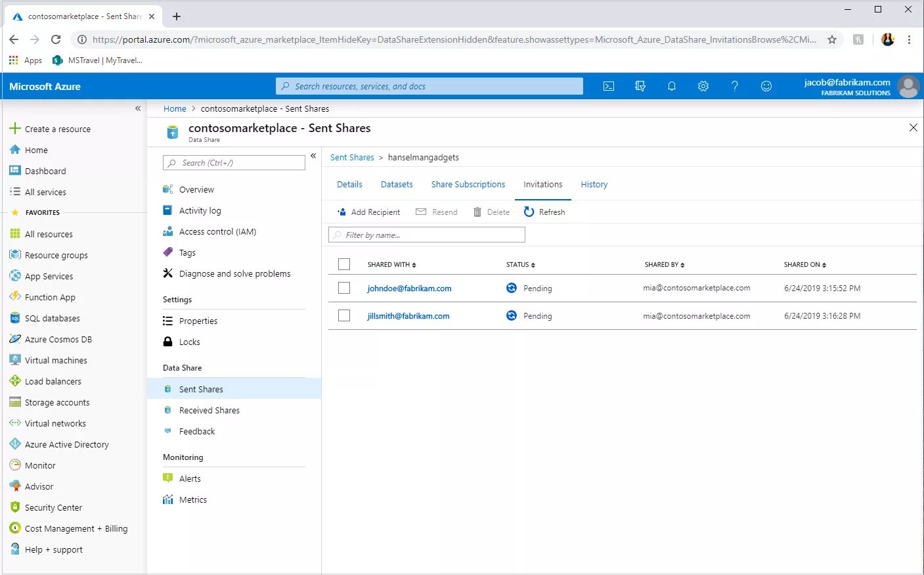Check the jillsmith@fabrikam.com row checkbox
Image resolution: width=924 pixels, height=575 pixels.
coord(344,315)
